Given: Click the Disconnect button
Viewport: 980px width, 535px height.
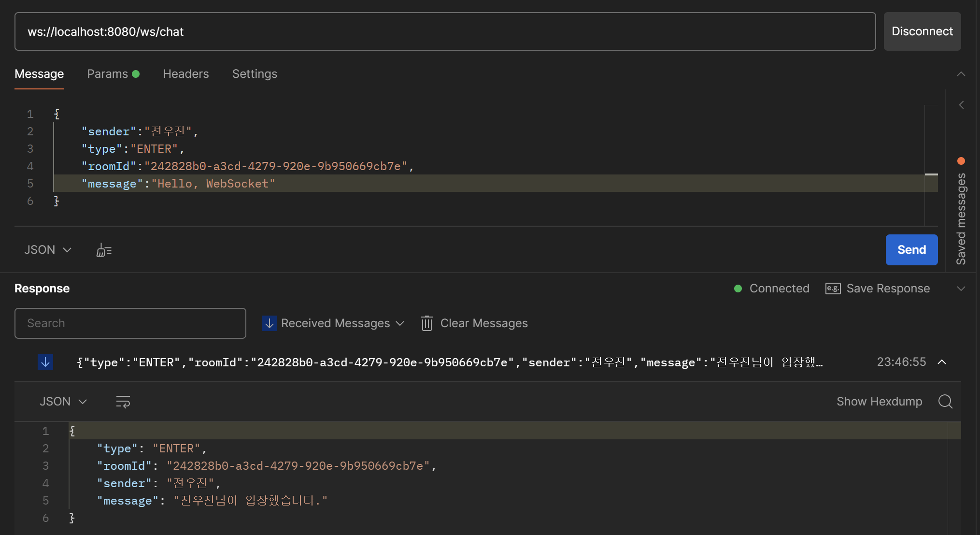Looking at the screenshot, I should (922, 31).
